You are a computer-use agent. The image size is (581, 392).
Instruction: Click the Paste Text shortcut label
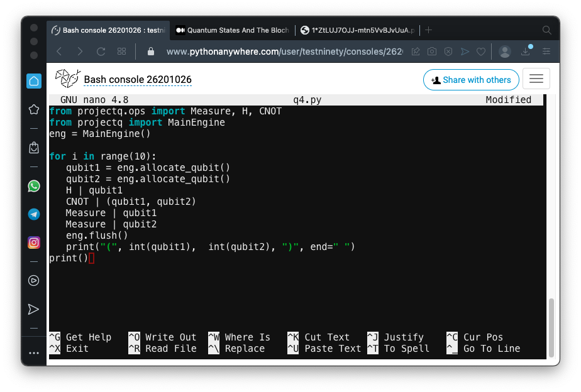[x=333, y=348]
